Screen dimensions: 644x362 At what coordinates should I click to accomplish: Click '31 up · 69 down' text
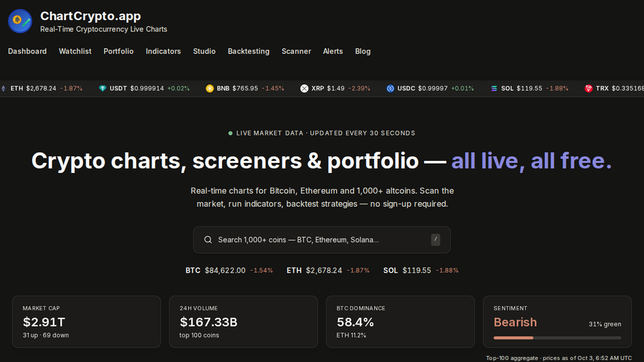[46, 335]
